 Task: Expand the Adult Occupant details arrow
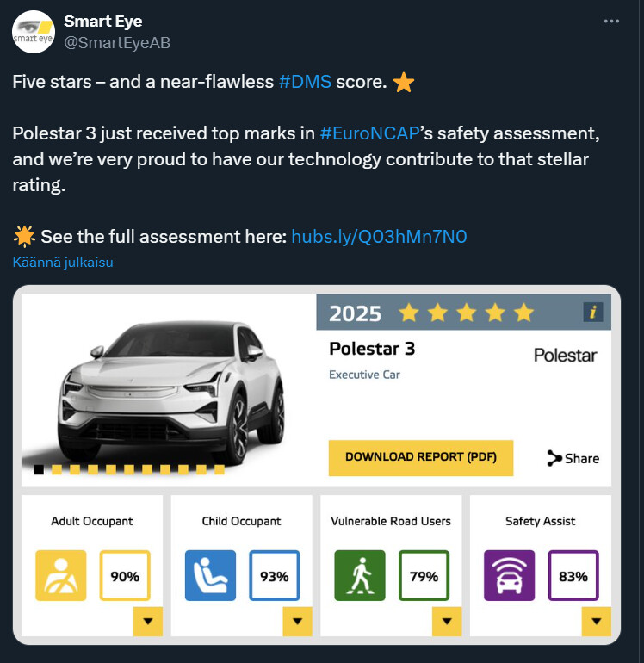pyautogui.click(x=148, y=621)
